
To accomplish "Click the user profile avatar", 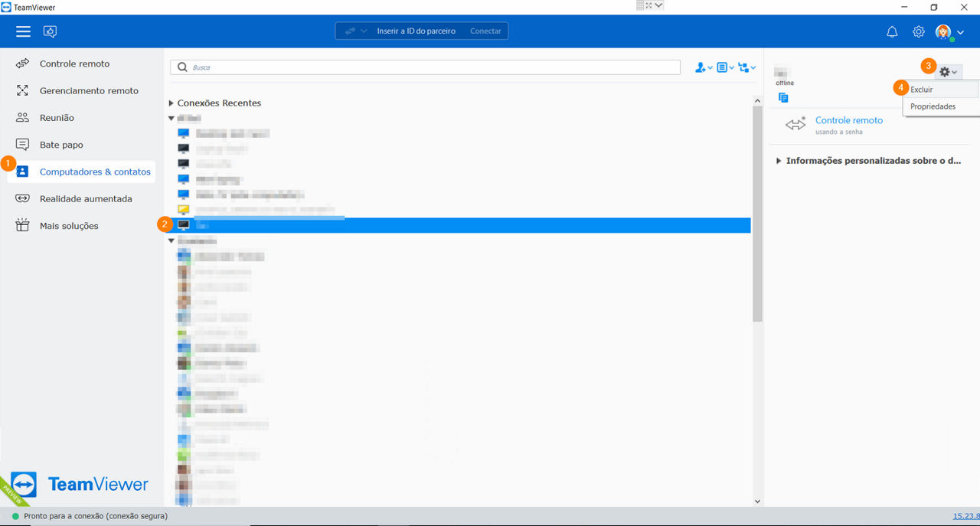I will click(943, 31).
